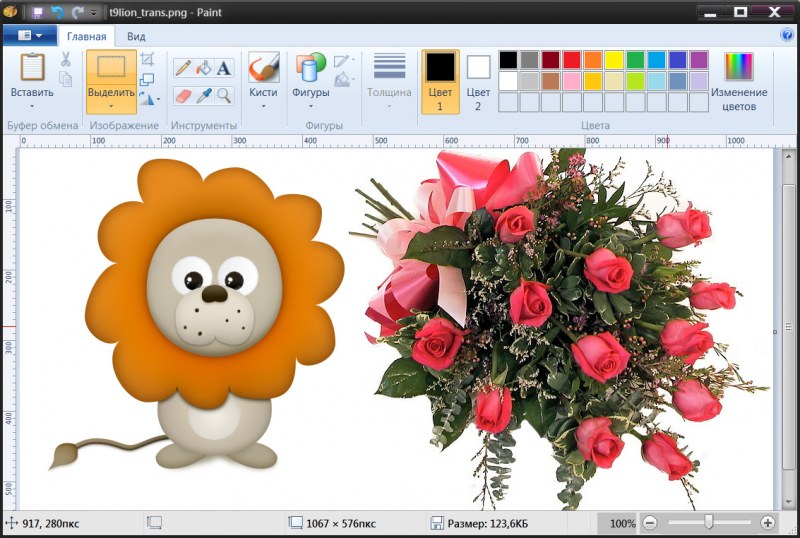The width and height of the screenshot is (800, 538).
Task: Click the vertical scrollbar up arrow
Action: coord(789,156)
